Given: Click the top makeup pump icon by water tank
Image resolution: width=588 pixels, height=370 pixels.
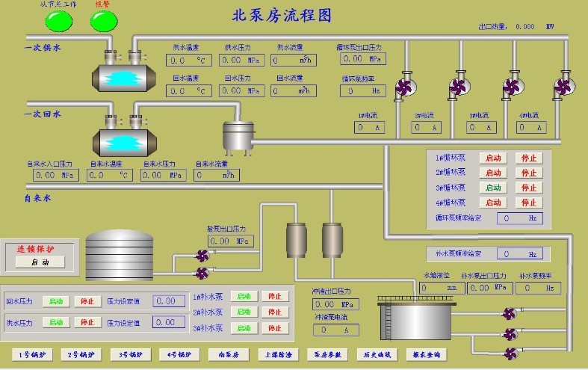Looking at the screenshot, I should tap(510, 313).
